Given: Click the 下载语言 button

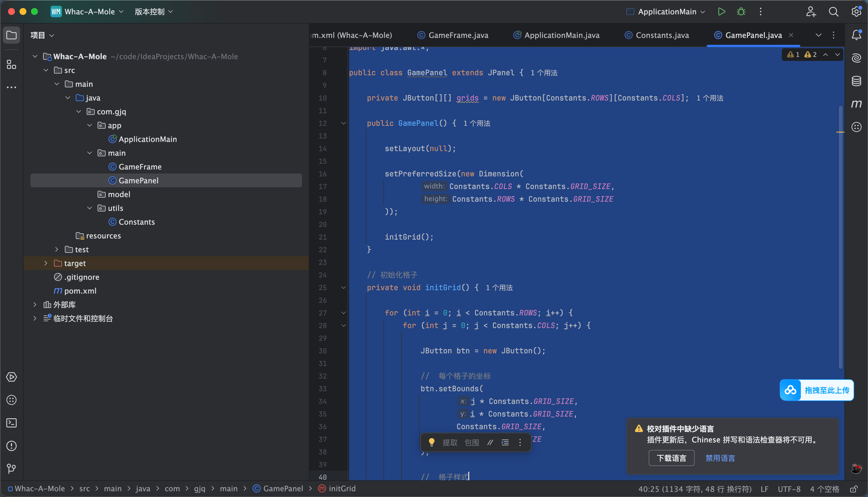Looking at the screenshot, I should (x=671, y=458).
